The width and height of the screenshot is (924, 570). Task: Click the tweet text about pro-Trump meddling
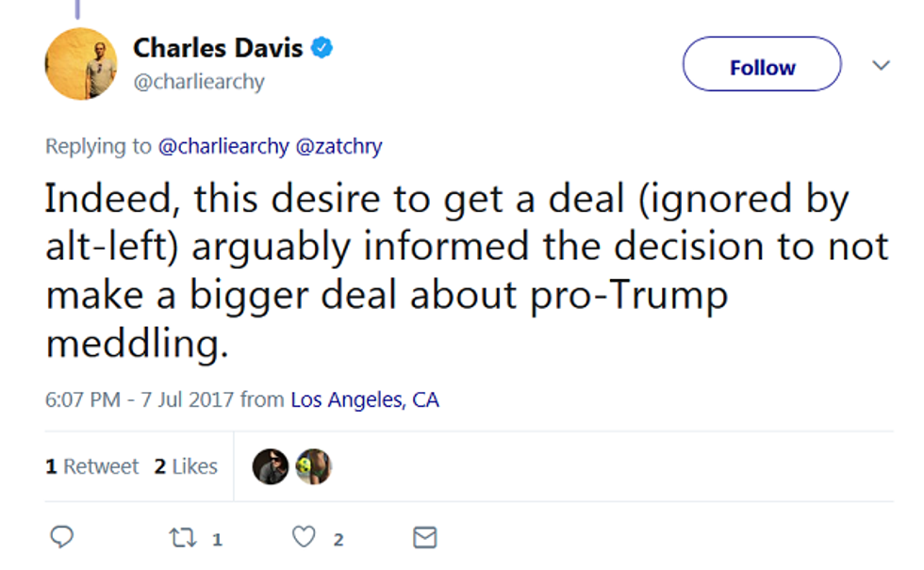(x=467, y=271)
